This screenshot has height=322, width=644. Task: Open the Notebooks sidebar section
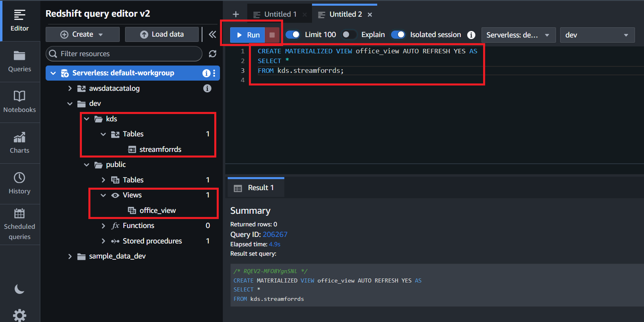(x=20, y=102)
